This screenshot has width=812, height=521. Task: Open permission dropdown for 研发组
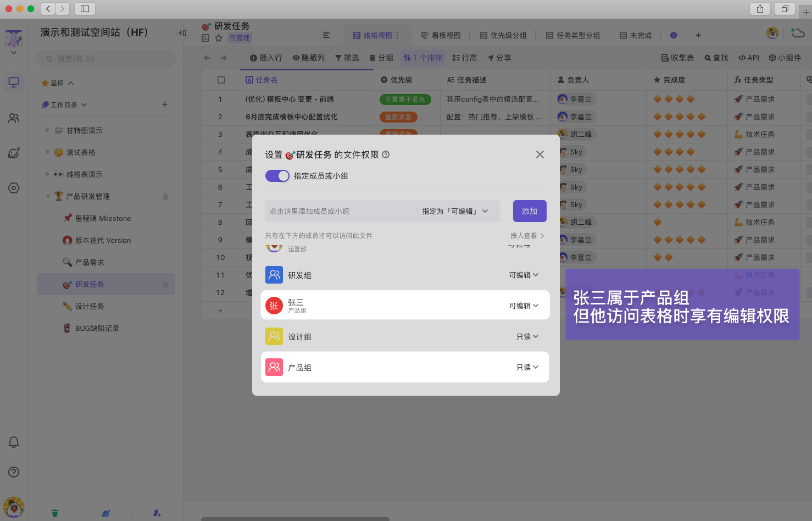click(x=524, y=275)
